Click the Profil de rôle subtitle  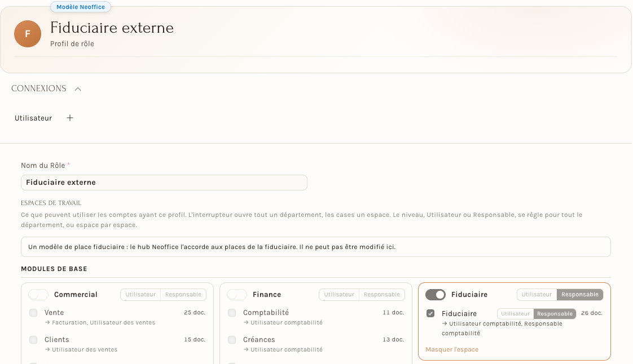pyautogui.click(x=72, y=44)
